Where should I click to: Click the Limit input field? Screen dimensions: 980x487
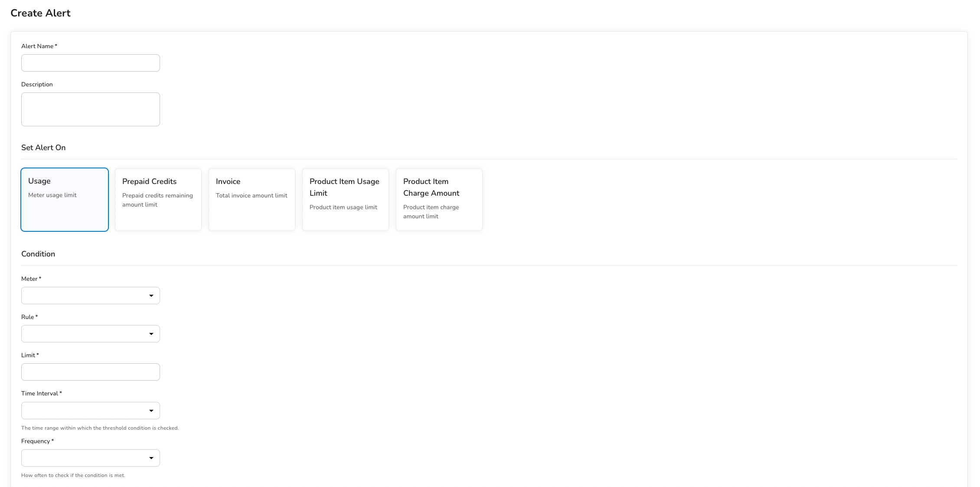click(90, 372)
